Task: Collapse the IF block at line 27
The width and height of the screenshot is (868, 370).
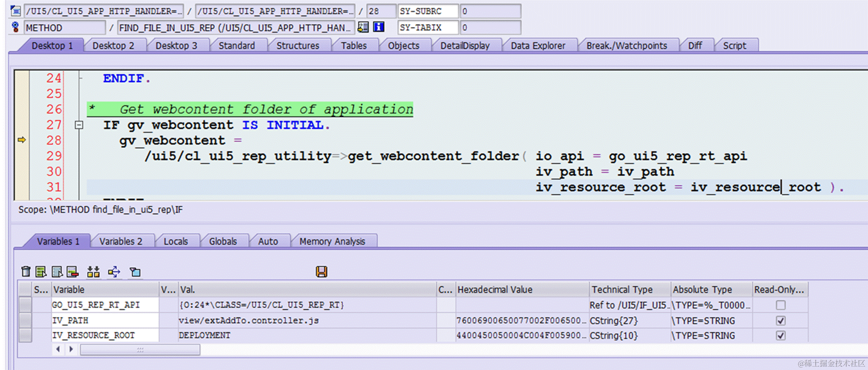Action: point(79,125)
